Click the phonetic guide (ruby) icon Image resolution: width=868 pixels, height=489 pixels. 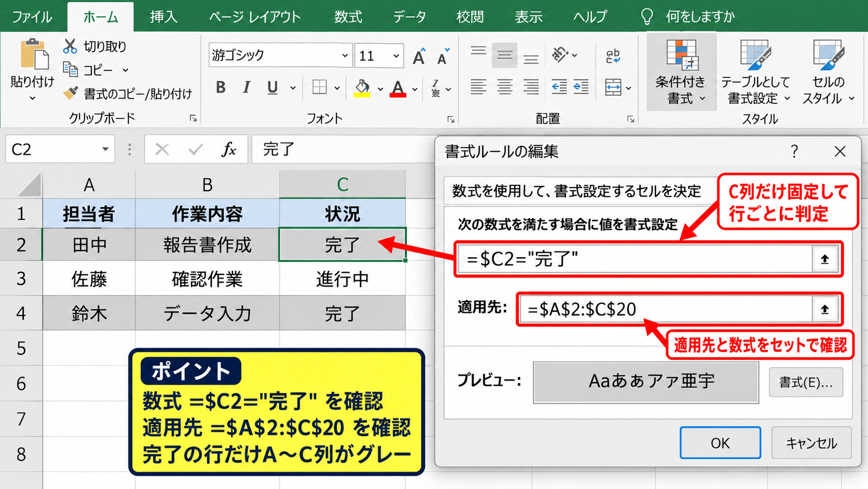436,88
